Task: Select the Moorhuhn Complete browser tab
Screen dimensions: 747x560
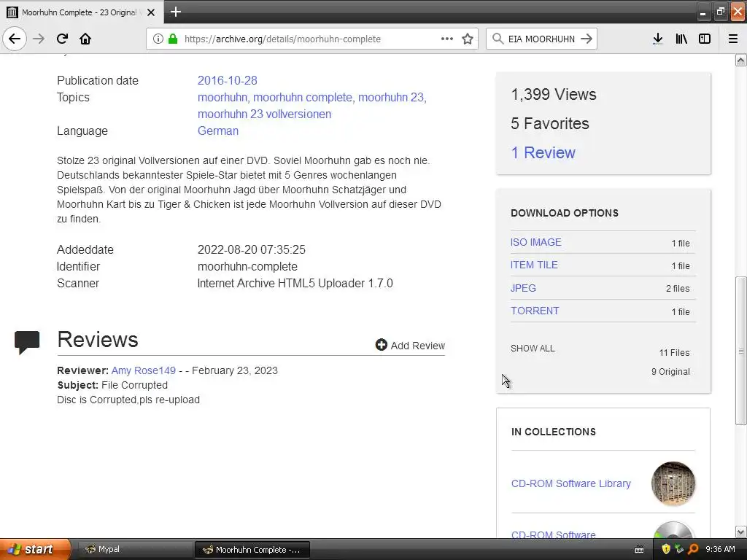Action: [x=82, y=12]
